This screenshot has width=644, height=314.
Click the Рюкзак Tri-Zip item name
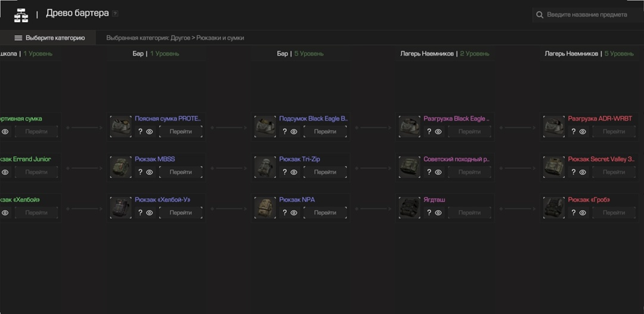(x=299, y=159)
